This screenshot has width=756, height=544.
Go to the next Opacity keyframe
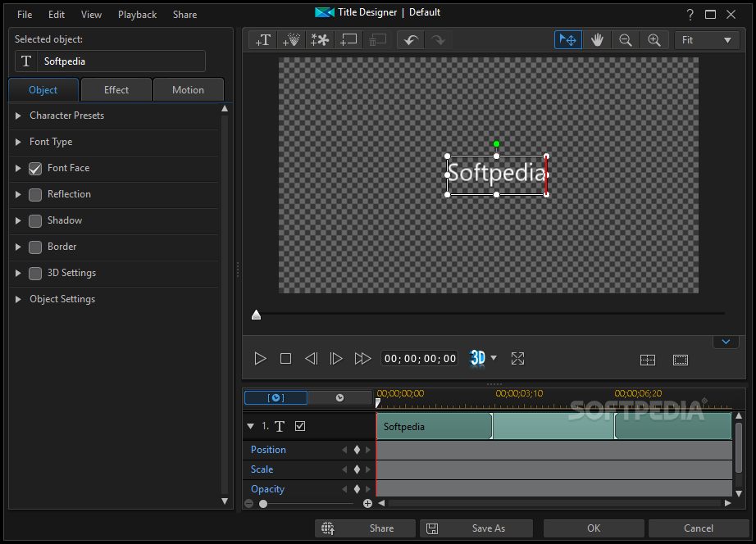click(x=368, y=489)
